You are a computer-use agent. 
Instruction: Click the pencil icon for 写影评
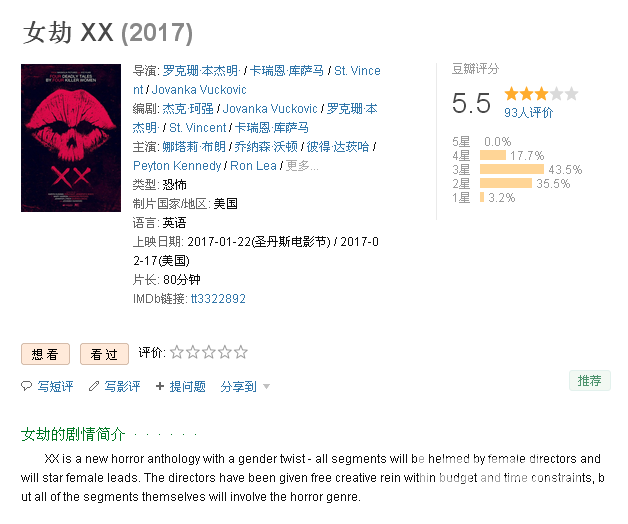point(94,386)
